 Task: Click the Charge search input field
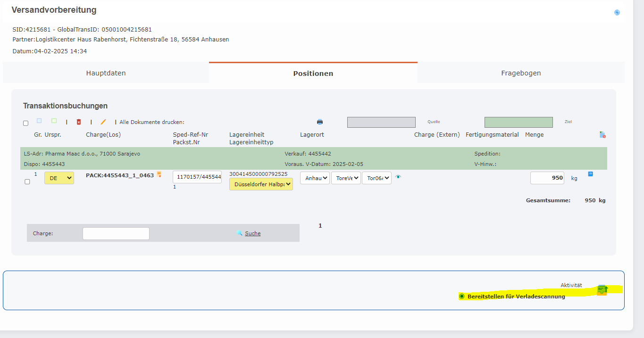tap(116, 233)
